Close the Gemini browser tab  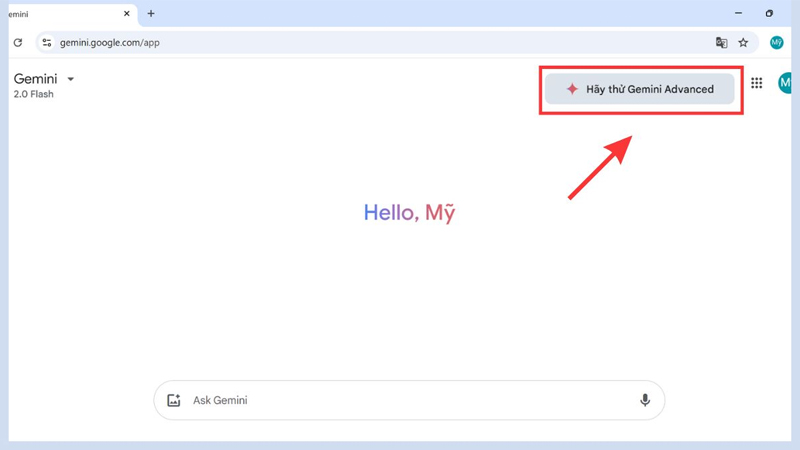[127, 14]
